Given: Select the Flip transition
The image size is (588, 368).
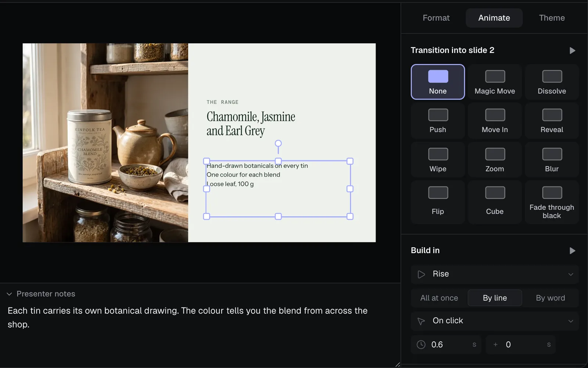Looking at the screenshot, I should click(x=438, y=202).
